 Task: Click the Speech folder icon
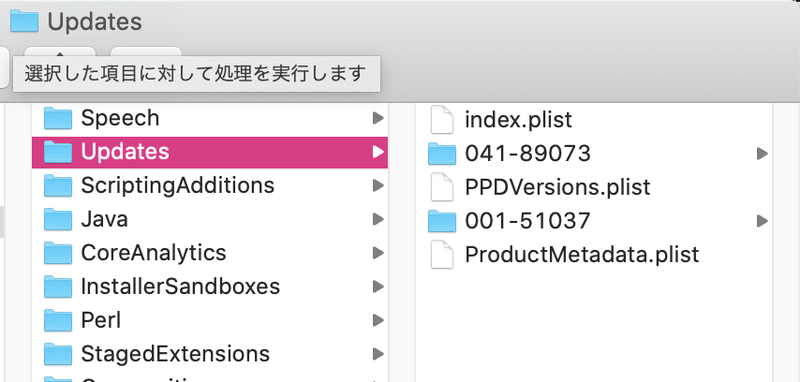(58, 118)
